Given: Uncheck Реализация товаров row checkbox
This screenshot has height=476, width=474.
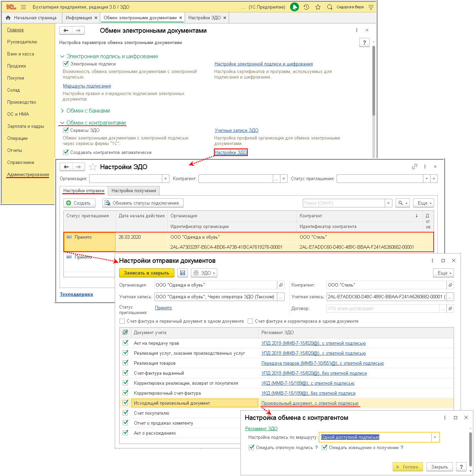Looking at the screenshot, I should pos(125,363).
